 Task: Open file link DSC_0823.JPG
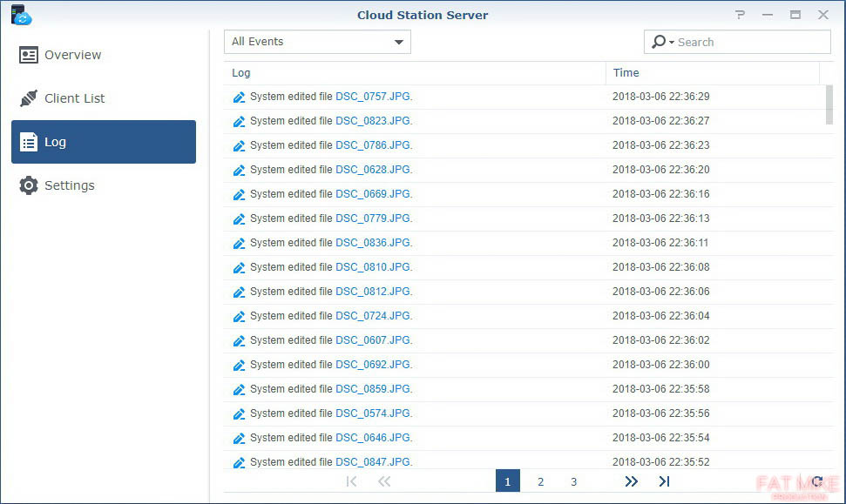(x=374, y=121)
